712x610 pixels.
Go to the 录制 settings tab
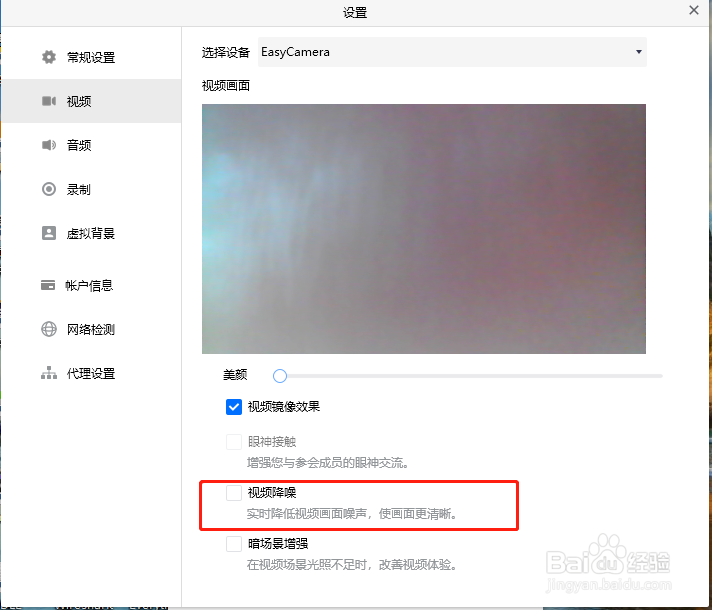91,189
